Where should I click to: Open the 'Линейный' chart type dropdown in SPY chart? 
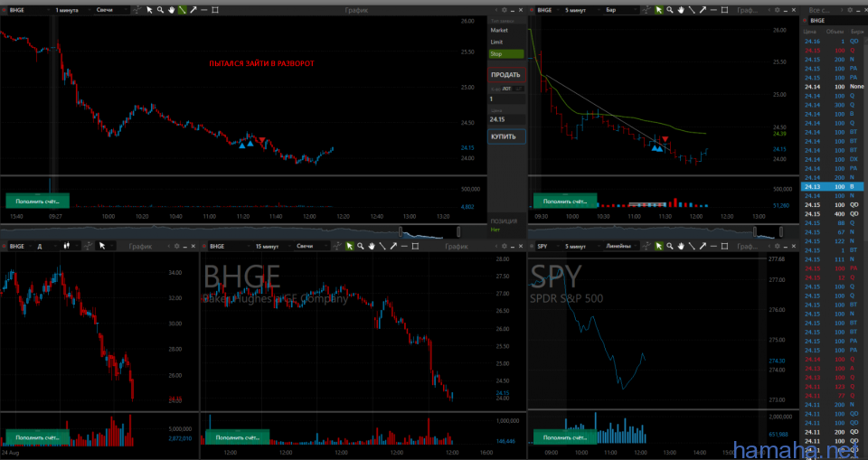point(621,246)
